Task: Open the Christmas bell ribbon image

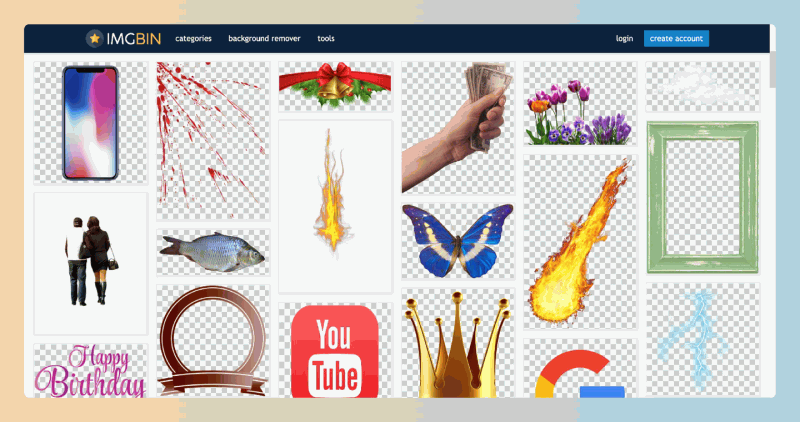Action: pyautogui.click(x=335, y=86)
